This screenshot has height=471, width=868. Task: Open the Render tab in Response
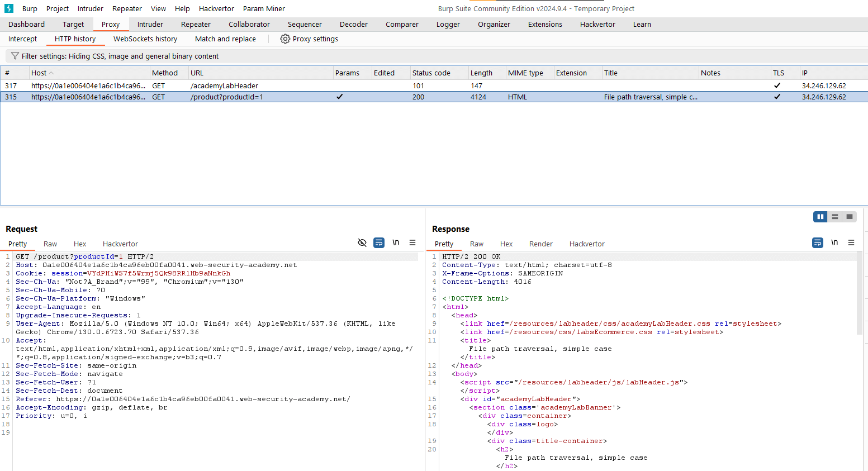point(540,244)
